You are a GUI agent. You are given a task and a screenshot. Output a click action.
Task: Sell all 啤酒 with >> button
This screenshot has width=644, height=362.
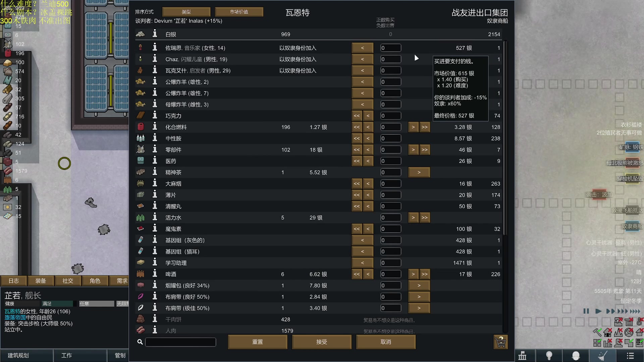point(425,274)
